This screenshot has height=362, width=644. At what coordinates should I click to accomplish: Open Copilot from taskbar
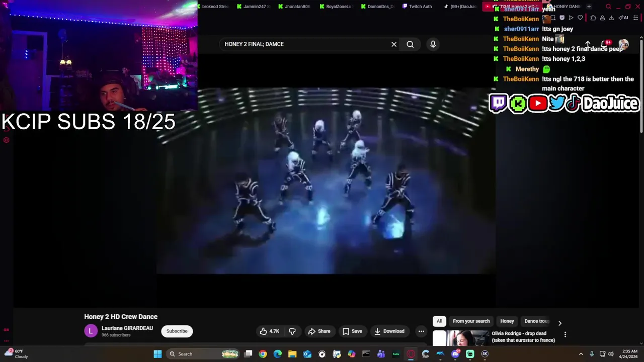coord(352,354)
